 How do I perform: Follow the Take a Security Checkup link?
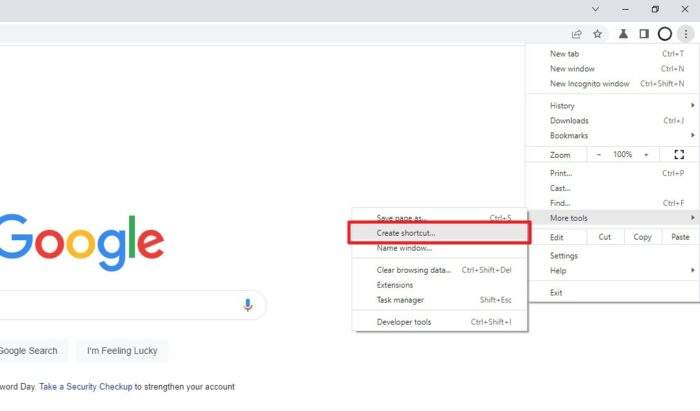[86, 386]
